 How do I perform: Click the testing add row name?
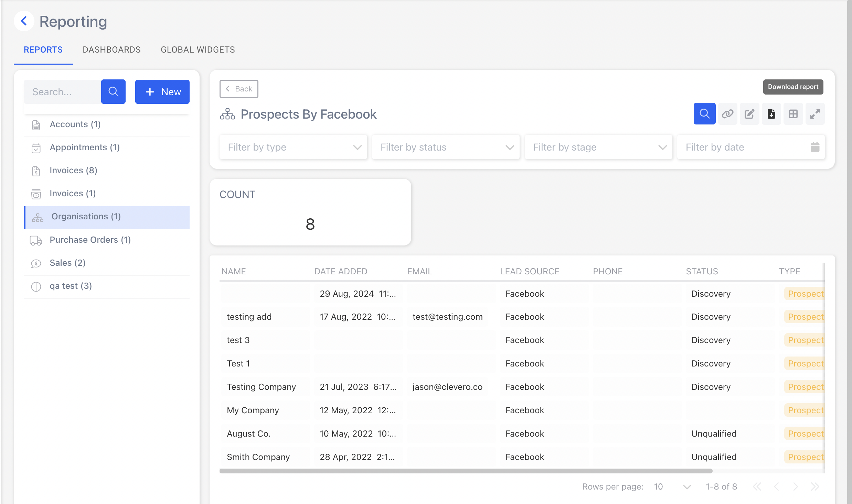(249, 317)
